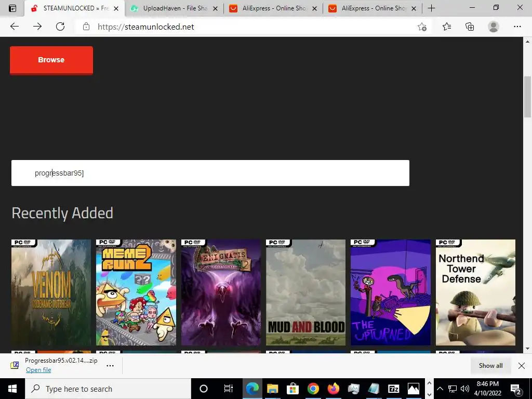The height and width of the screenshot is (399, 532).
Task: Open a new tab with plus button
Action: point(431,8)
